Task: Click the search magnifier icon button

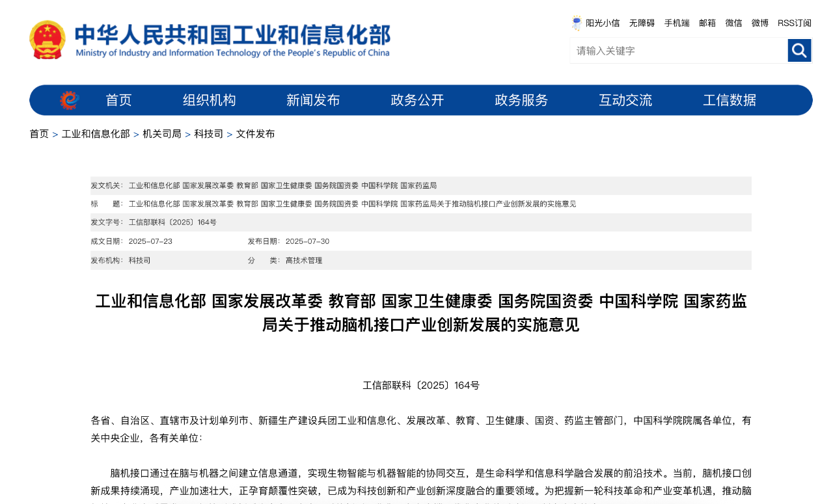Action: pos(799,50)
